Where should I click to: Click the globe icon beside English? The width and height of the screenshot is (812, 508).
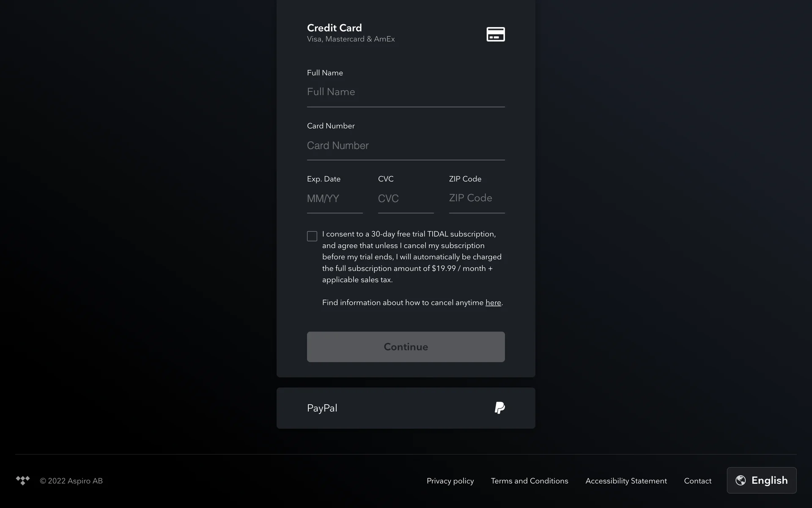[741, 480]
